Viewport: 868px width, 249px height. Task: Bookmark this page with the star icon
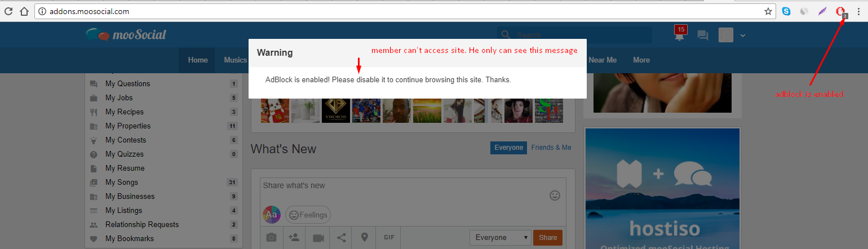point(768,11)
